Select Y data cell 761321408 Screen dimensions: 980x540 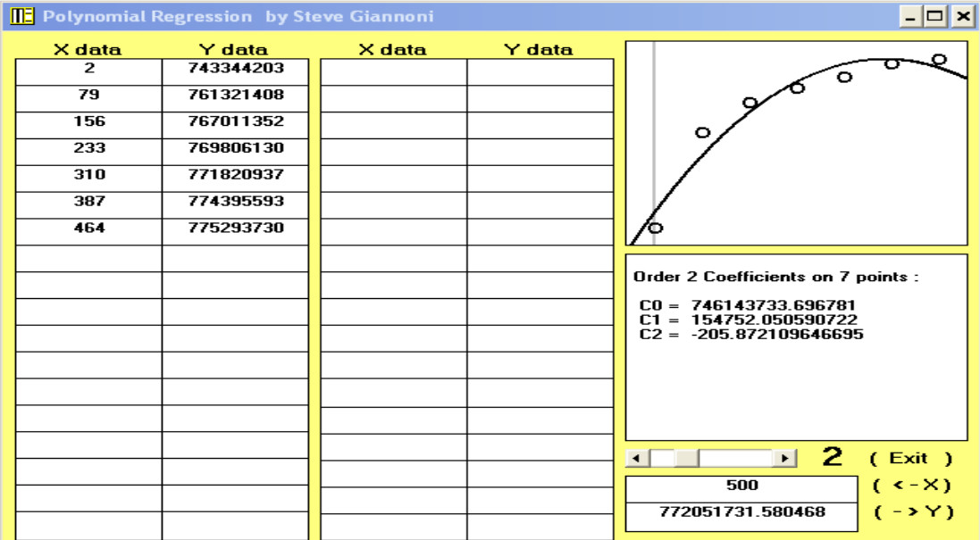[x=236, y=99]
